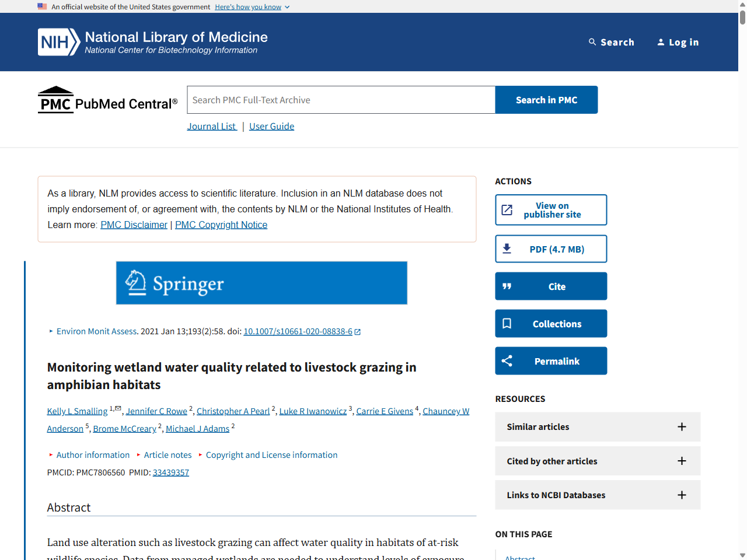Open PMC Disclaimer link
Image resolution: width=747 pixels, height=560 pixels.
tap(134, 225)
